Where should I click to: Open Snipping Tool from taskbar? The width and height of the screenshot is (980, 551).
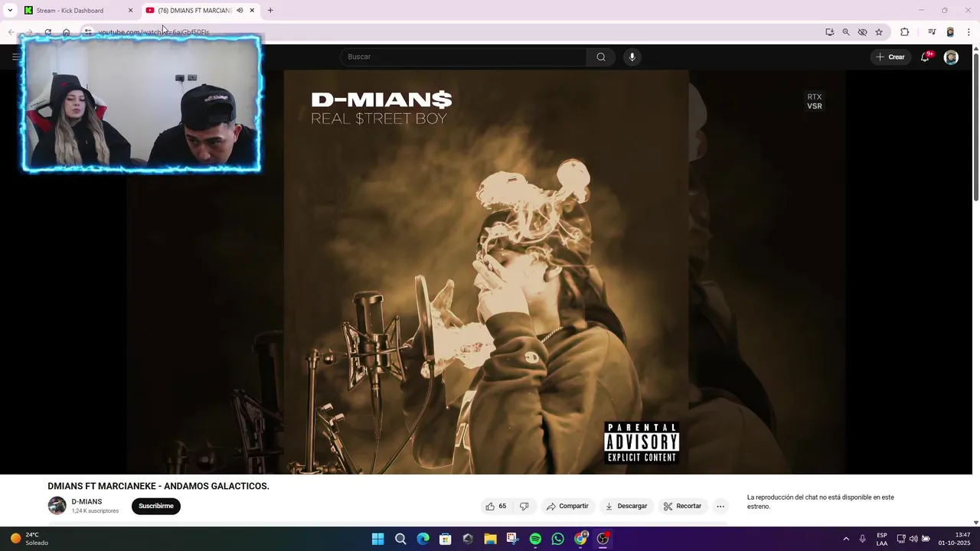coord(512,539)
